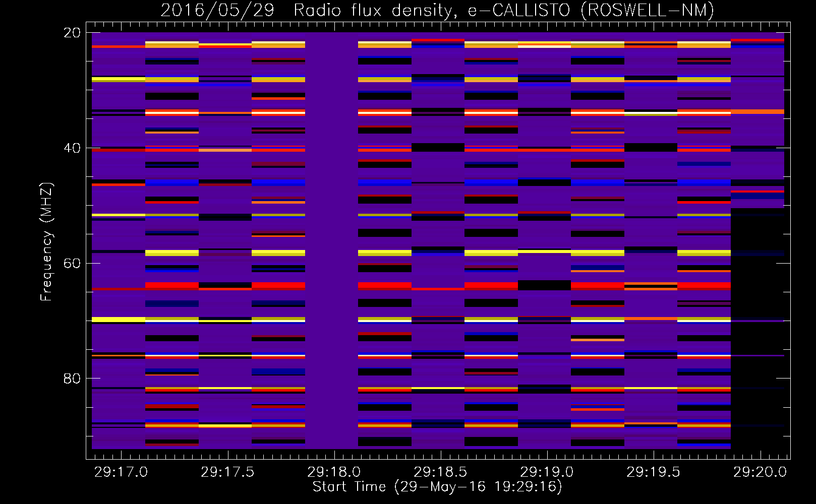Click time tick label 29:19.5
The image size is (816, 504).
click(653, 472)
